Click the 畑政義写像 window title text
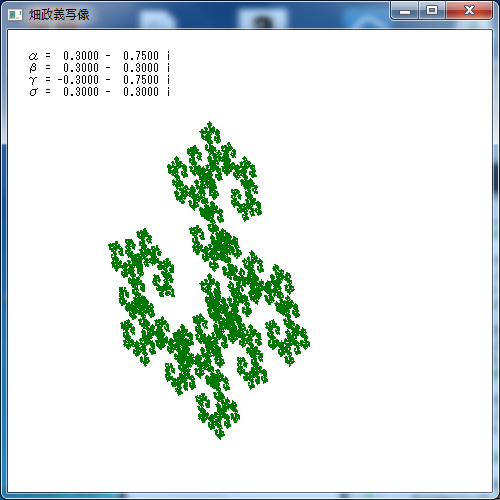Screen dimensions: 500x500 pyautogui.click(x=59, y=15)
